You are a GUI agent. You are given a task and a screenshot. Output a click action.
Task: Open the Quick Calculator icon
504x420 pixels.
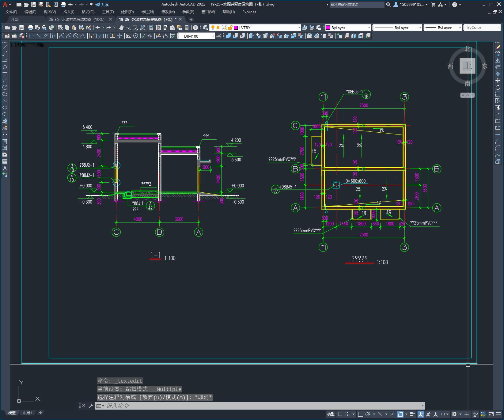coord(187,28)
